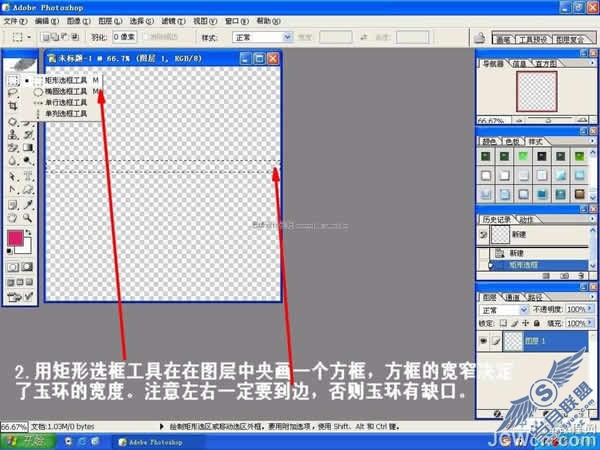
Task: Select the Zoom tool
Action: tap(28, 218)
